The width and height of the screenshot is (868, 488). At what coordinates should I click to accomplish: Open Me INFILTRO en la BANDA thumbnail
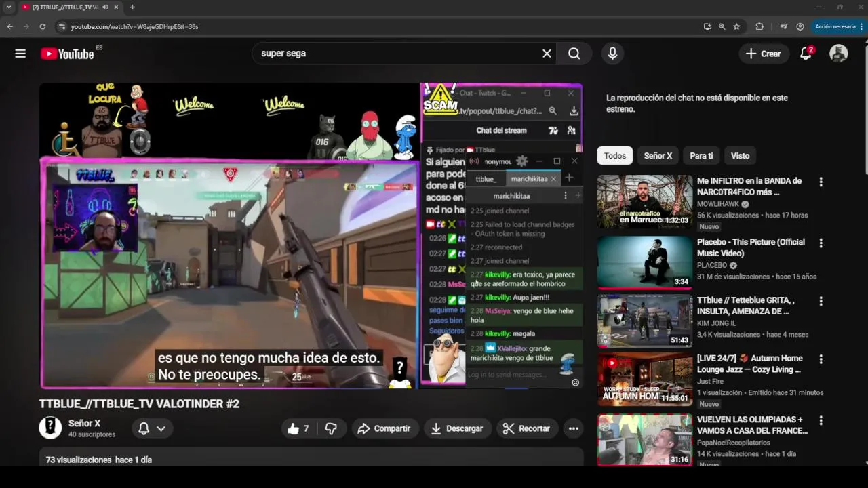tap(645, 202)
